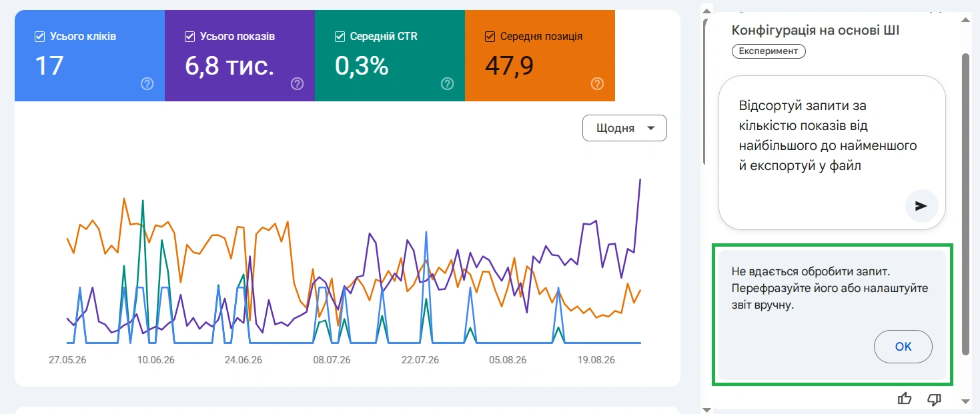Click inside the AI prompt text field
Viewport: 980px width, 414px height.
tap(831, 153)
